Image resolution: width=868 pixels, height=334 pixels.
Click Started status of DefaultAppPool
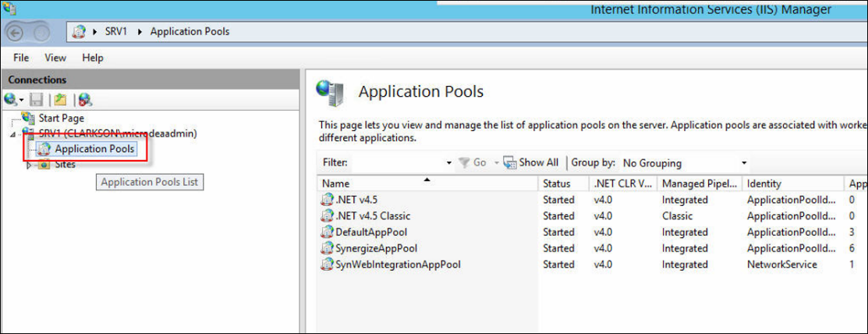[558, 232]
